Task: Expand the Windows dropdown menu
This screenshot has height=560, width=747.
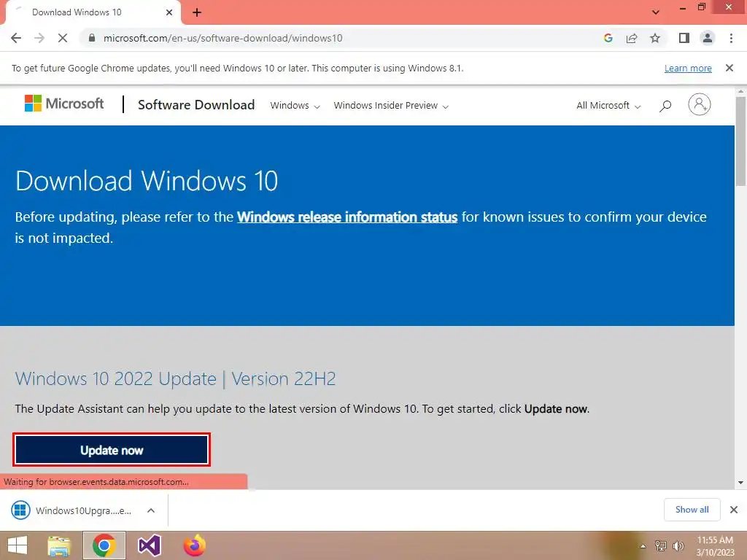Action: click(295, 105)
